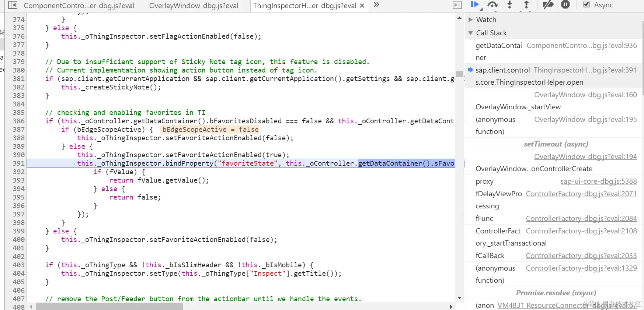Set breakpoint on line 391 gutter

(18, 163)
